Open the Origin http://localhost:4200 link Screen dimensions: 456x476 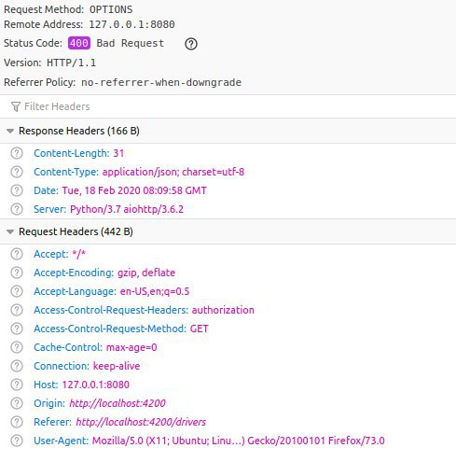point(117,403)
